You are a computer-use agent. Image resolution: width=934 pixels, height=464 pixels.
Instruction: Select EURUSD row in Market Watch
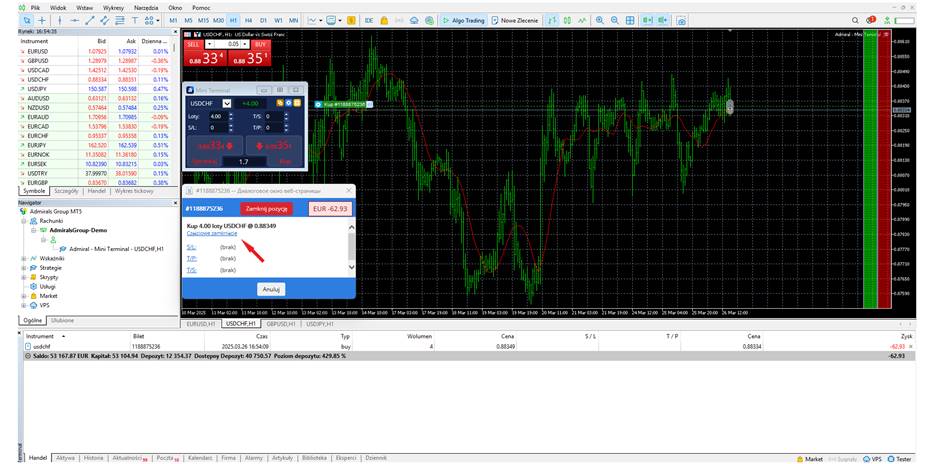click(96, 51)
